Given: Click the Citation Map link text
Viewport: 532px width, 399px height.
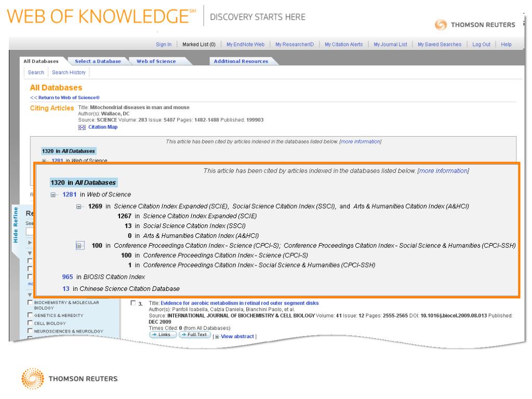Looking at the screenshot, I should coord(103,127).
